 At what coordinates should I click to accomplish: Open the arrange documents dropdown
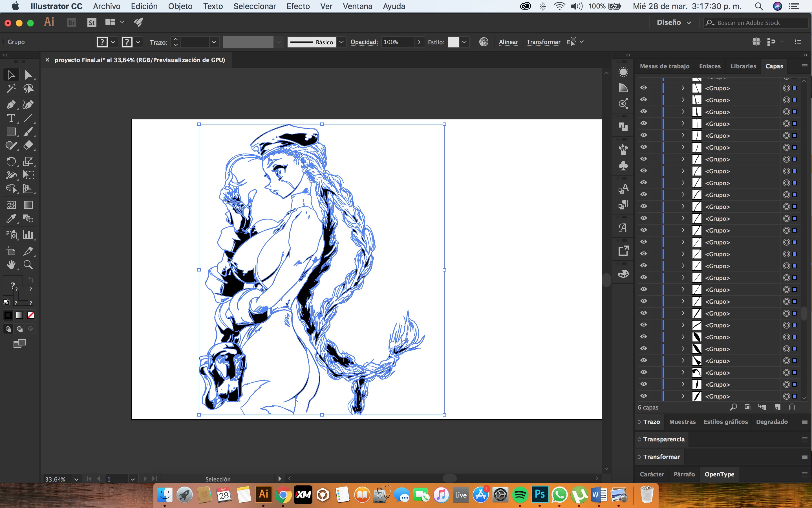coord(114,22)
